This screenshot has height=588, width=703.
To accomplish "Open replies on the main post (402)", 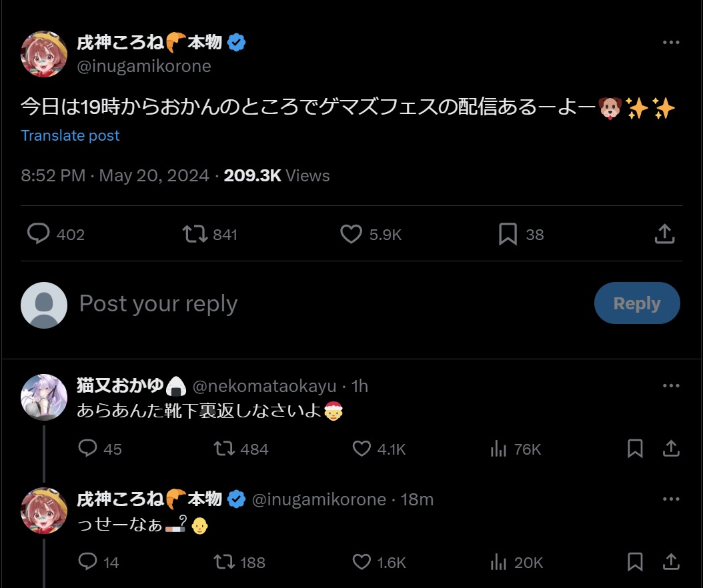I will pos(39,234).
